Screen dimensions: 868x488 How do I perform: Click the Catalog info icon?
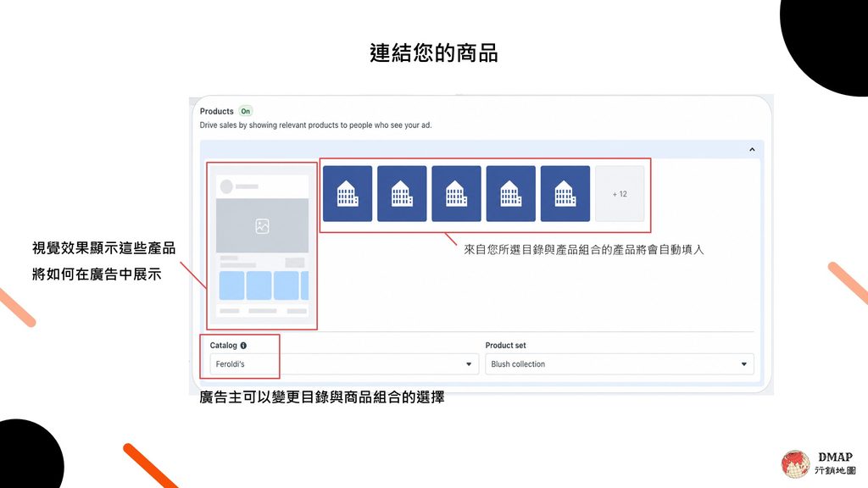(x=243, y=346)
